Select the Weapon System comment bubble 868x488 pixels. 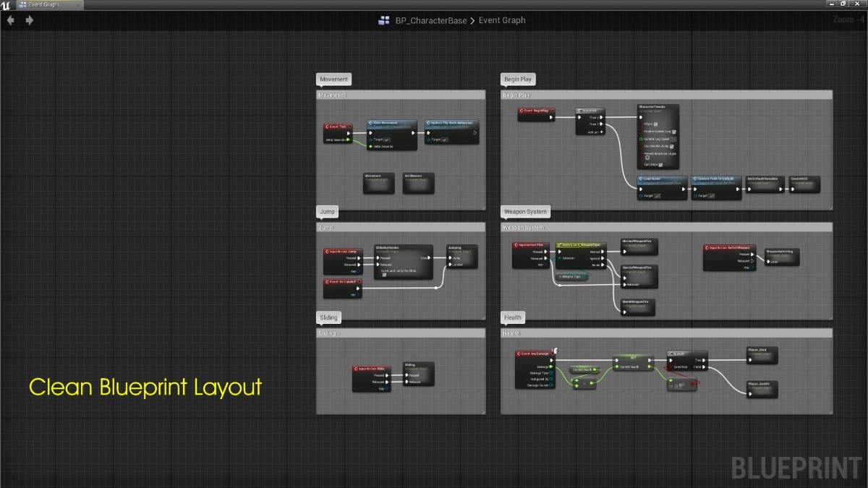point(526,211)
